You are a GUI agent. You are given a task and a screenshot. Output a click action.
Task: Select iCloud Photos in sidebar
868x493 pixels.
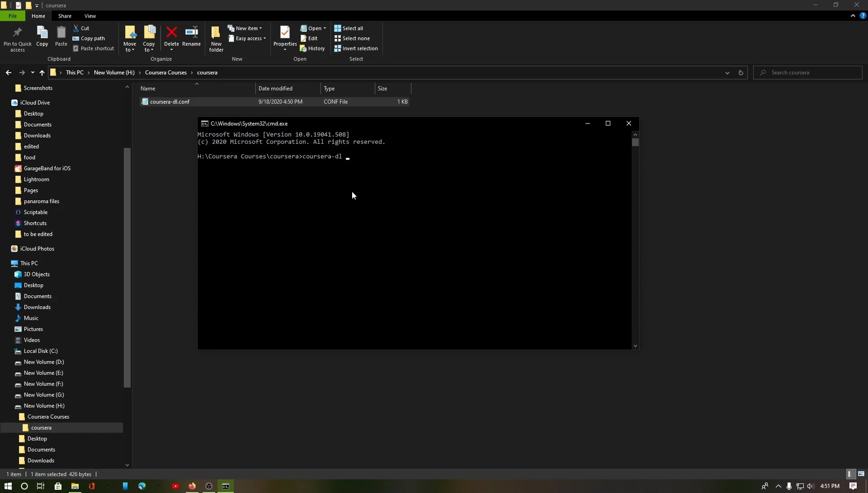[x=37, y=249]
